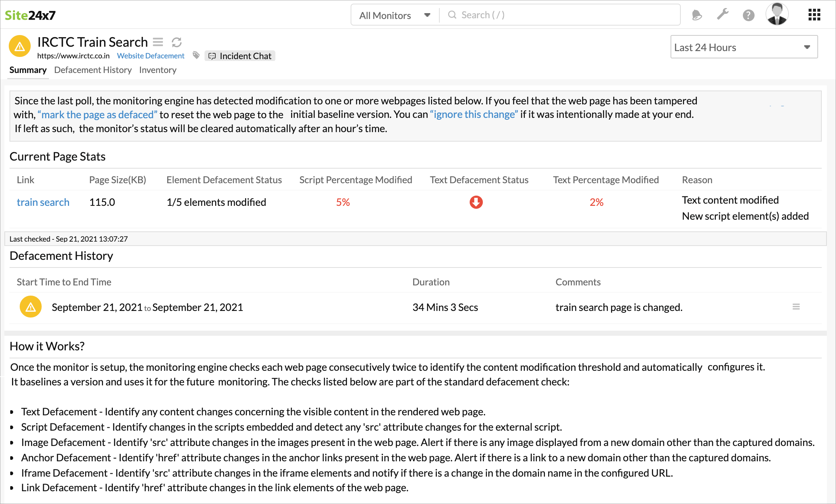Click the hamburger menu next to monitor title
The image size is (836, 504).
pos(158,42)
